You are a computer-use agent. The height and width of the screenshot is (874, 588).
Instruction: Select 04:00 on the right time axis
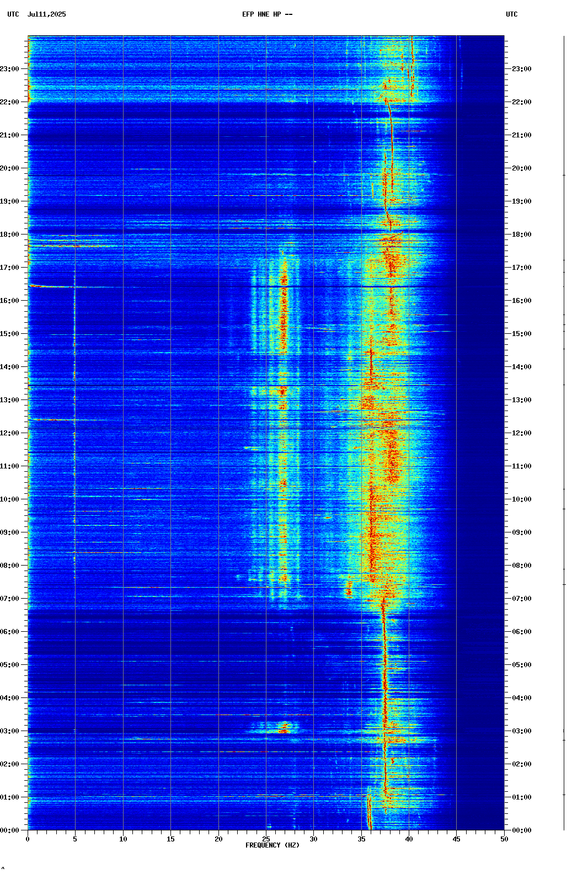522,698
